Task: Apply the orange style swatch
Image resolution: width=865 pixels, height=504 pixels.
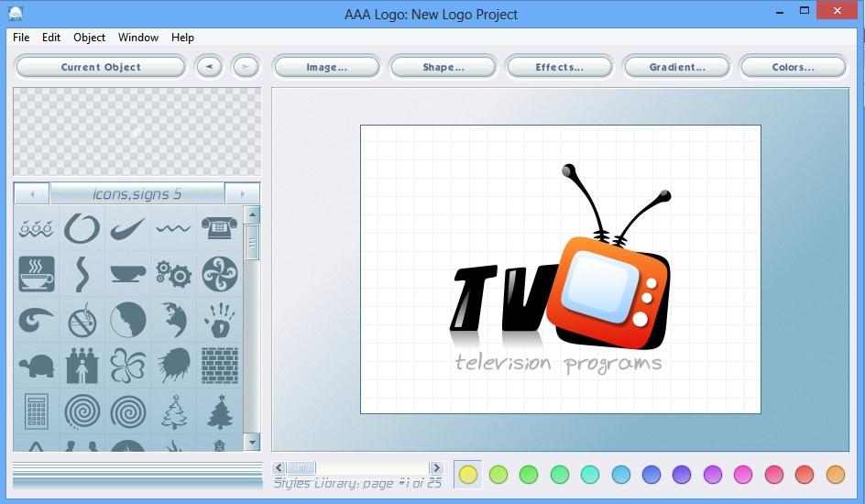Action: point(835,475)
